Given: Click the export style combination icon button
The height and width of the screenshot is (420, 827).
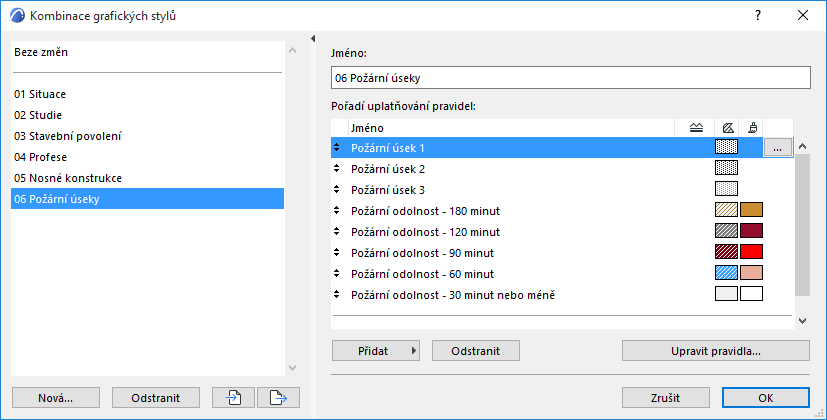Looking at the screenshot, I should click(278, 397).
